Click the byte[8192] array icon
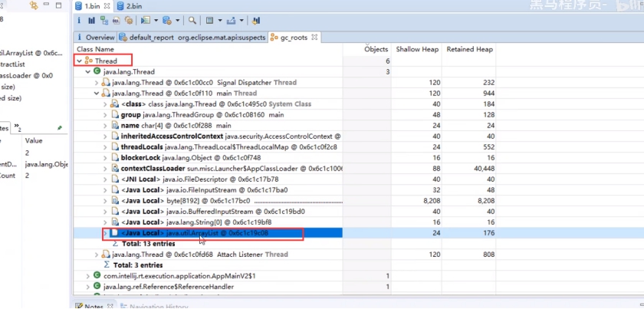Screen dimensions: 644x309 [116, 201]
